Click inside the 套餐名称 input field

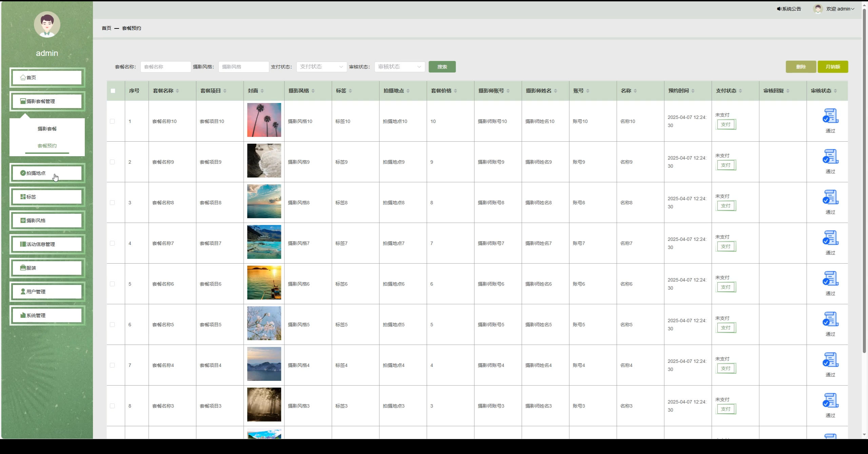(165, 66)
